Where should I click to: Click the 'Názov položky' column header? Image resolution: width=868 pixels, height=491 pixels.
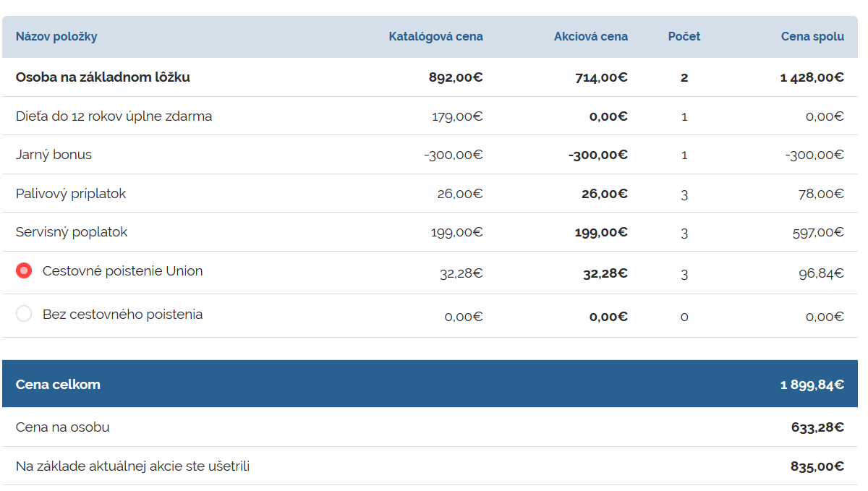click(x=56, y=37)
